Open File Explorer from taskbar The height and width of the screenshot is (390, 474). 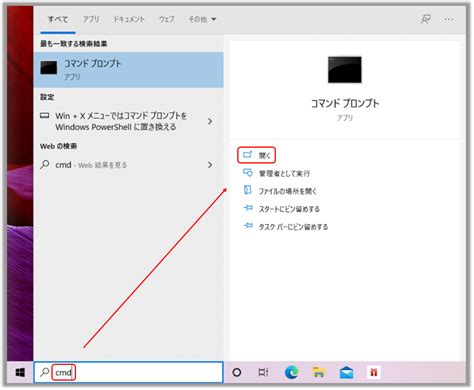pos(319,372)
